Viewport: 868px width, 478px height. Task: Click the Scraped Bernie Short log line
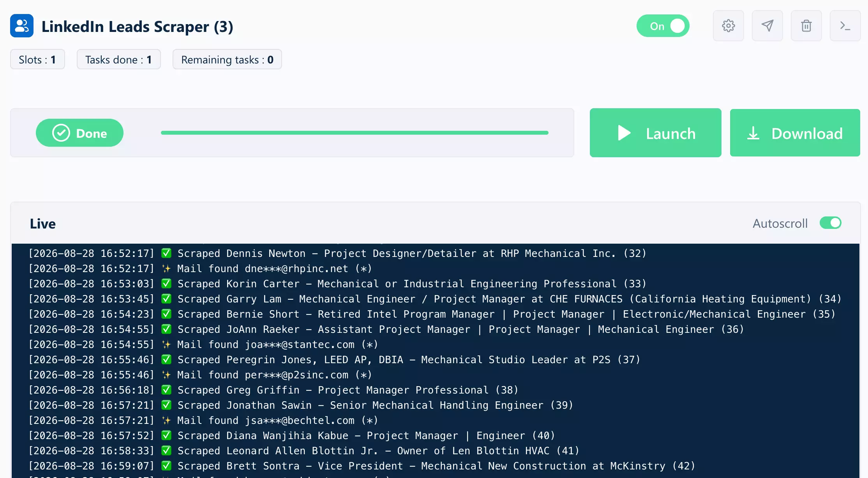pos(432,314)
